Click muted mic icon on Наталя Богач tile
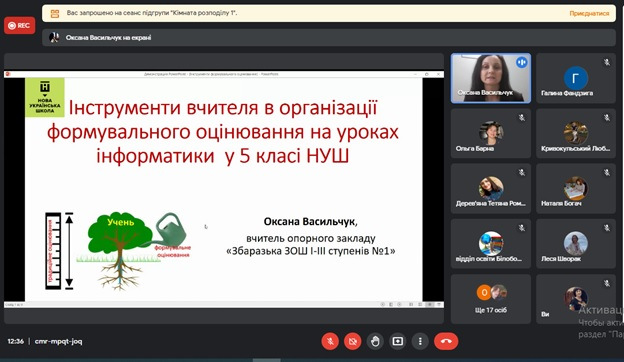 click(x=606, y=172)
